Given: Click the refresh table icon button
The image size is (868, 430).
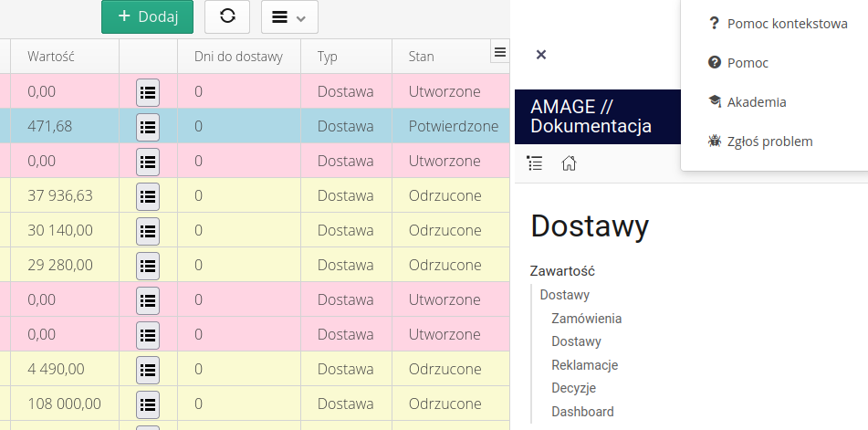Looking at the screenshot, I should tap(227, 16).
